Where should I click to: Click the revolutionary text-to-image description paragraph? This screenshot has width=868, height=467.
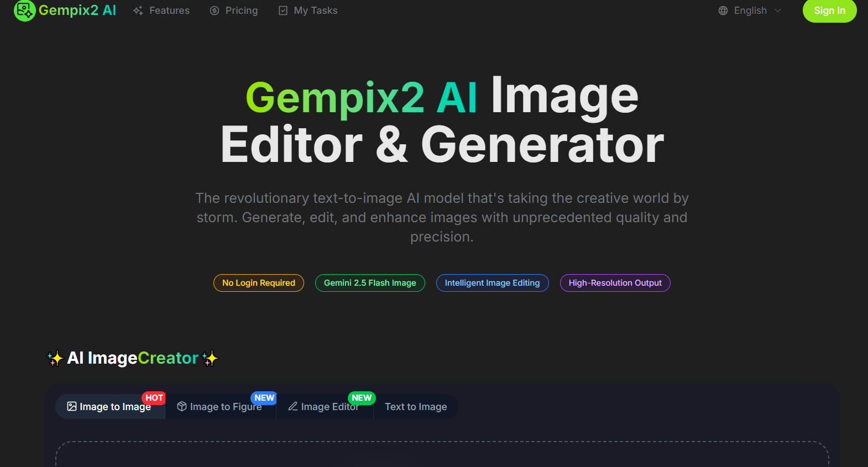[x=442, y=217]
